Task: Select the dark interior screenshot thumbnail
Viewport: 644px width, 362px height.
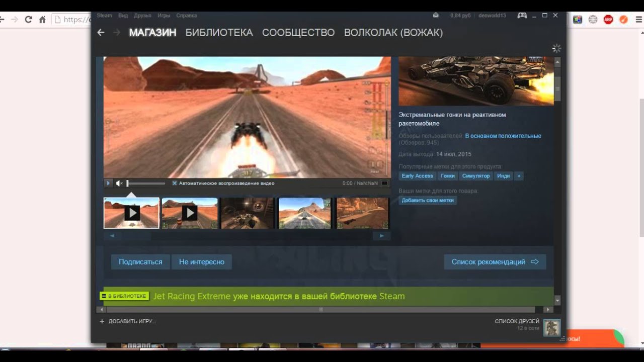Action: pyautogui.click(x=247, y=213)
